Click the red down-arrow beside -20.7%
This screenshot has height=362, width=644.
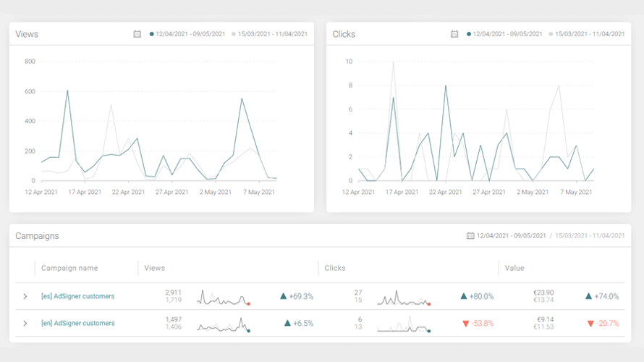pyautogui.click(x=590, y=324)
